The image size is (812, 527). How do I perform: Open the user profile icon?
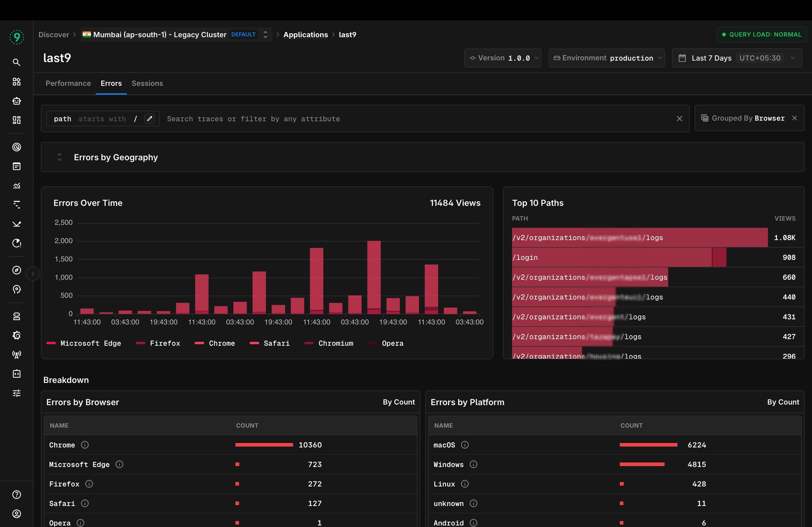coord(17,514)
